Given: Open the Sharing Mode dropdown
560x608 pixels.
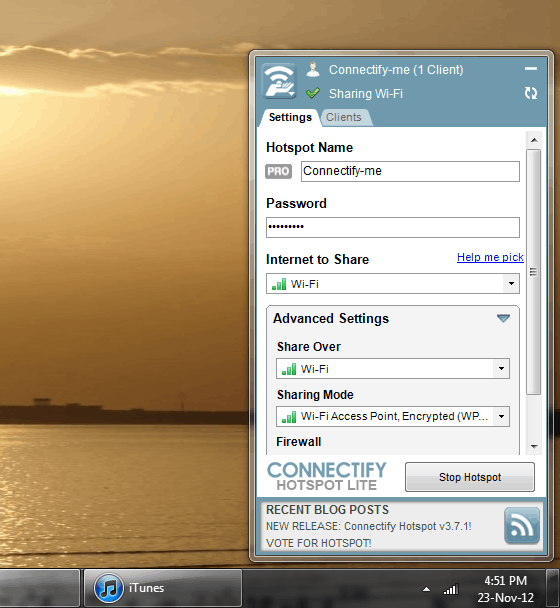Looking at the screenshot, I should pos(392,416).
